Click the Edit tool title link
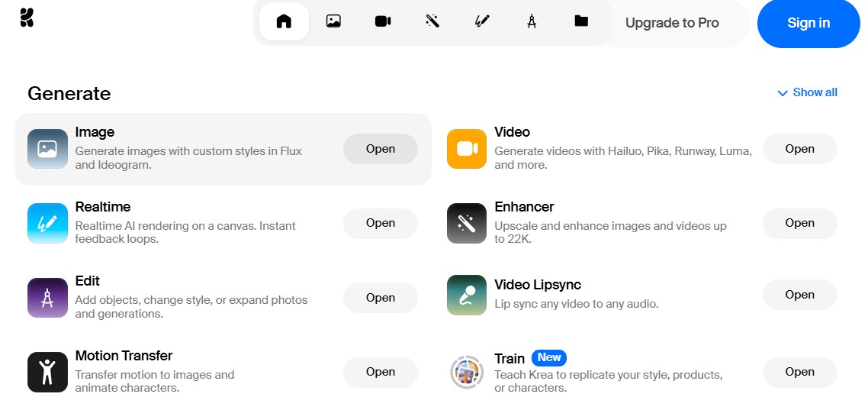Viewport: 868px width, 410px height. click(88, 281)
